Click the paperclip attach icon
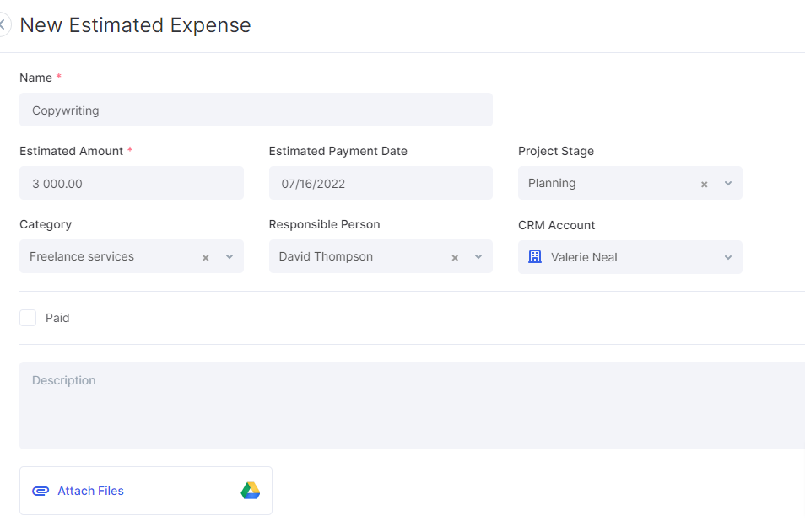Screen dimensions: 805x532 click(x=41, y=491)
